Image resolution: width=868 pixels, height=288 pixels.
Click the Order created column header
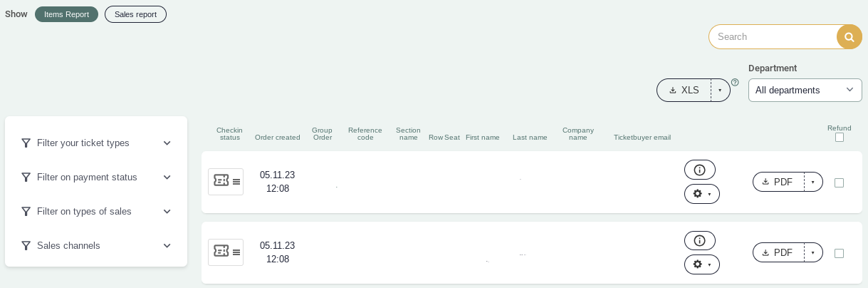278,138
